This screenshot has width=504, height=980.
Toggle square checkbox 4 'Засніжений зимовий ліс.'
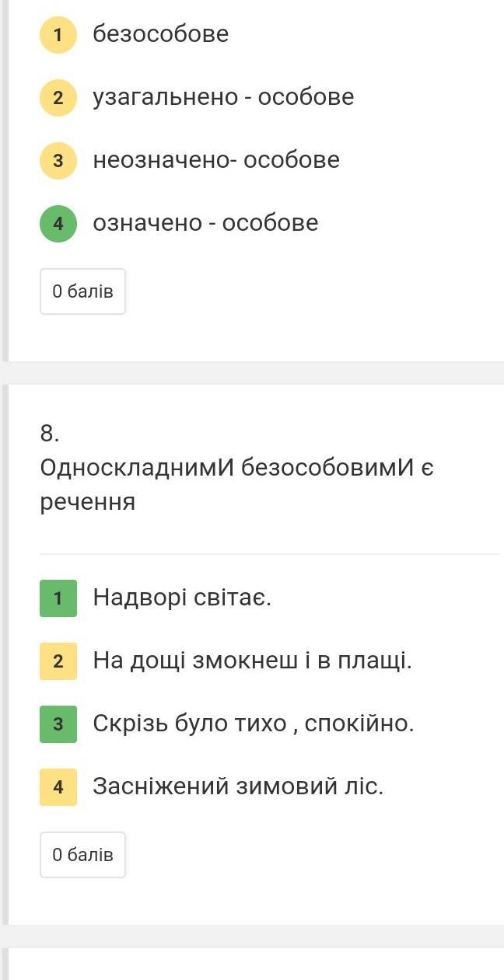point(58,787)
